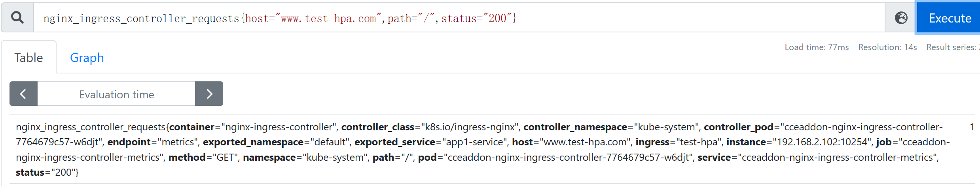This screenshot has width=980, height=186.
Task: Click the bold instance label in the result
Action: (x=746, y=142)
